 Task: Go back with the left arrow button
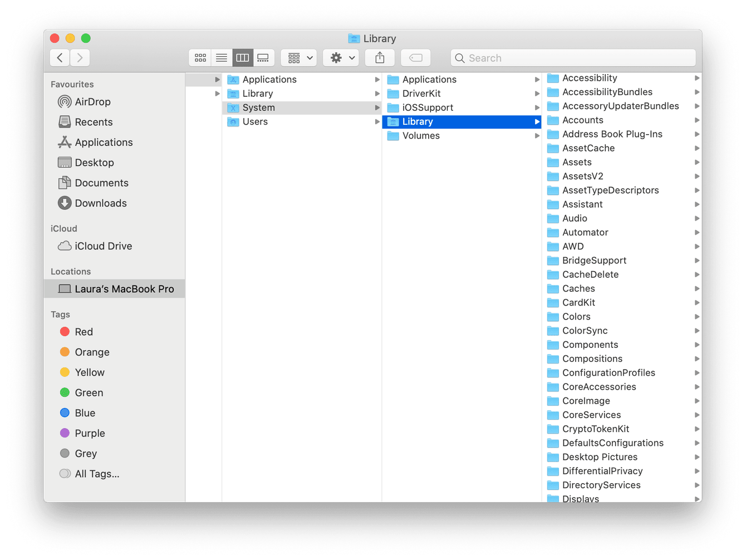(60, 58)
